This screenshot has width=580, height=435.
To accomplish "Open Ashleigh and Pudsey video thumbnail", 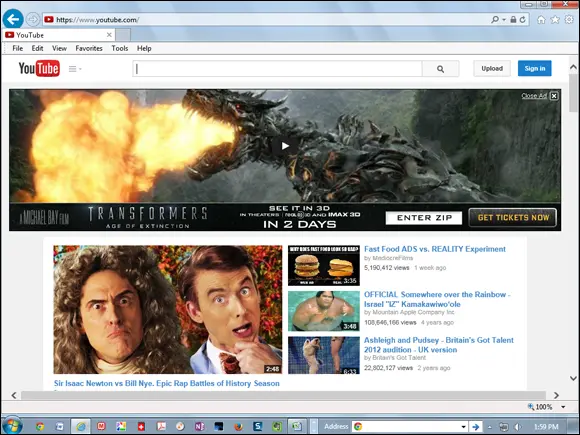I will click(324, 355).
